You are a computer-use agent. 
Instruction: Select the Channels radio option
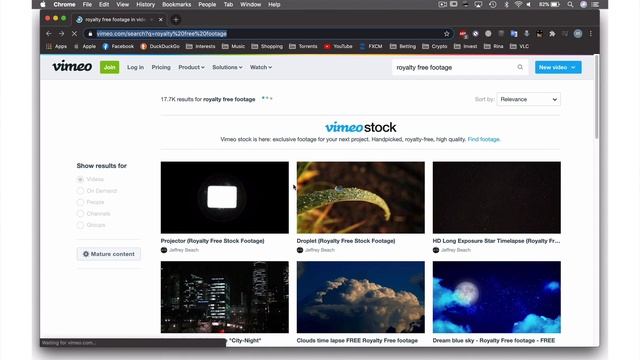[x=80, y=213]
